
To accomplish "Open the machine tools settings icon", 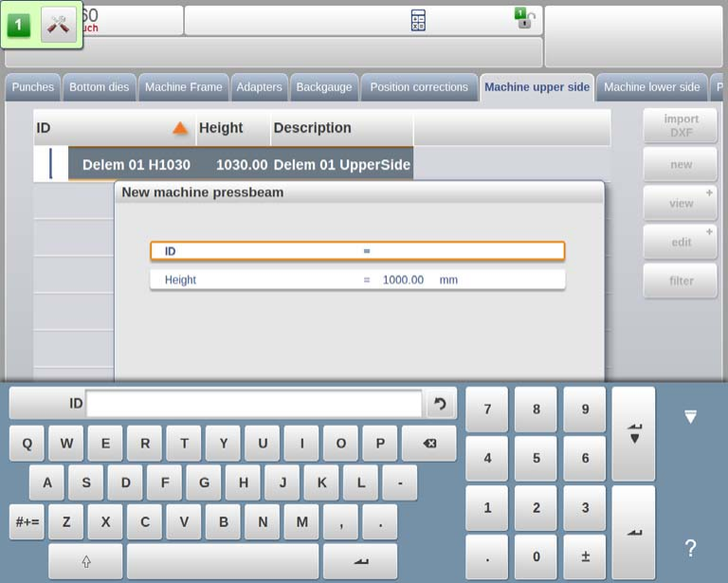I will pos(59,25).
